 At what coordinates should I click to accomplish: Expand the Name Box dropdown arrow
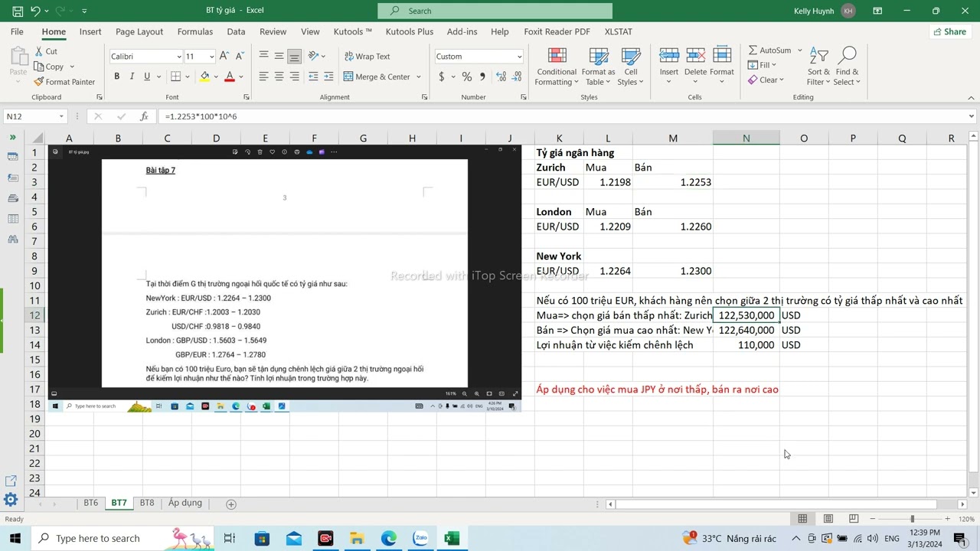coord(61,116)
